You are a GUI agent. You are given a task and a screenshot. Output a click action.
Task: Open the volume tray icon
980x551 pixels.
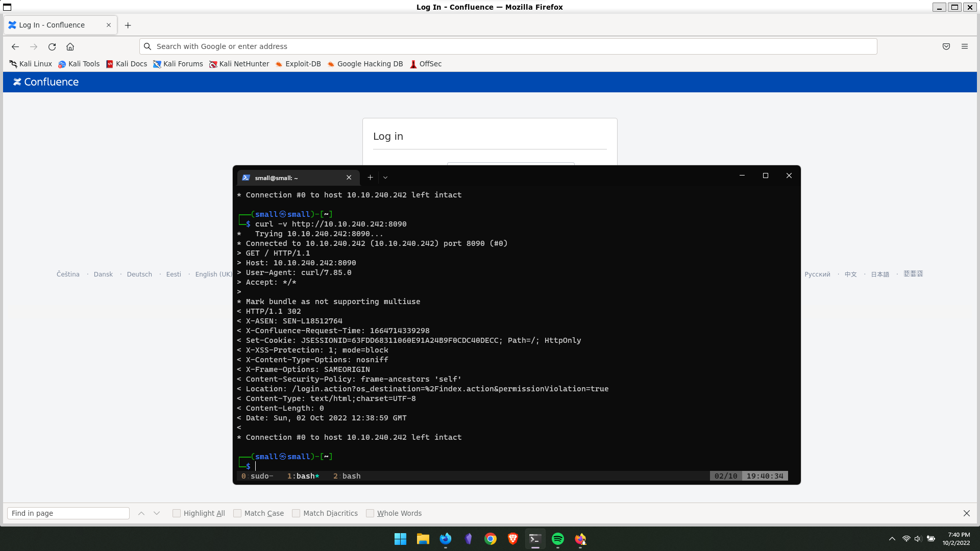[x=918, y=539]
